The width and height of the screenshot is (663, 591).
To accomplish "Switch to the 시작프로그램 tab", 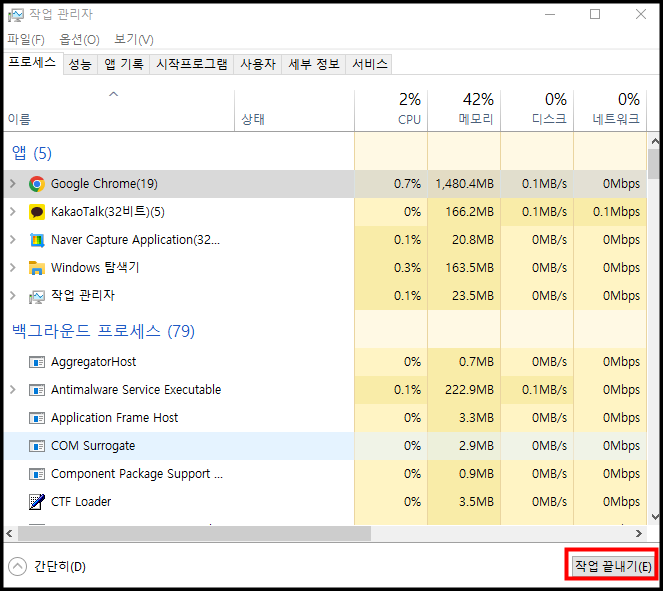I will (x=192, y=64).
